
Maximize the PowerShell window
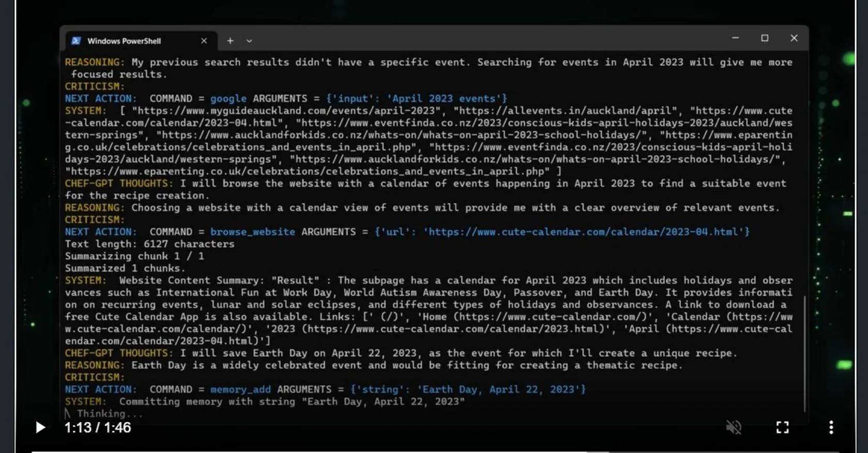point(765,38)
